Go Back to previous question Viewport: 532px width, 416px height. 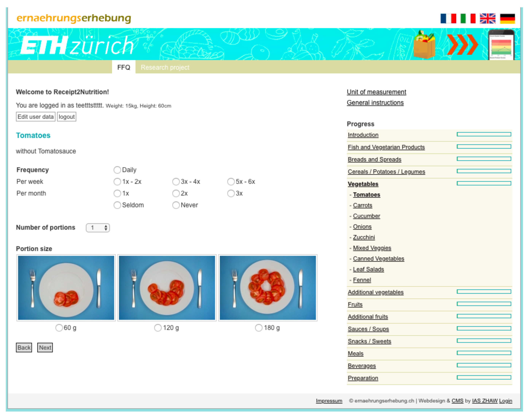[x=24, y=347]
